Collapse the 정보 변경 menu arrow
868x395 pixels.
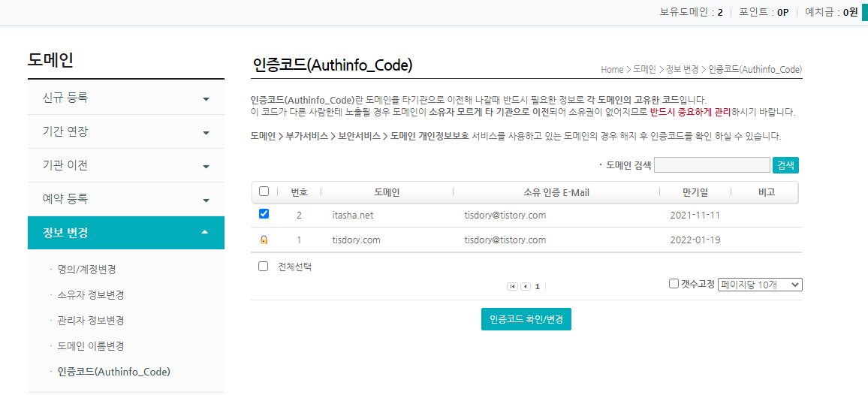tap(205, 232)
